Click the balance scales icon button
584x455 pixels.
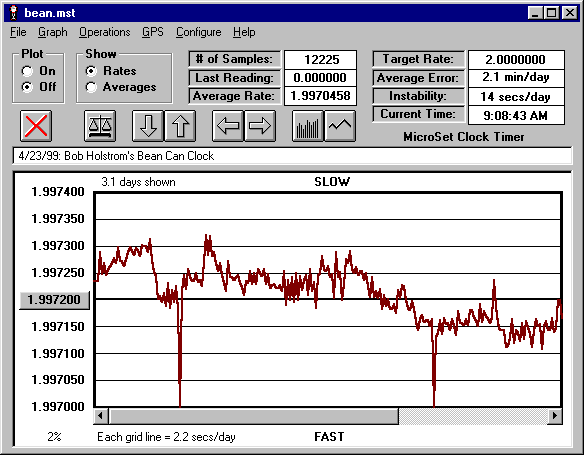coord(100,126)
